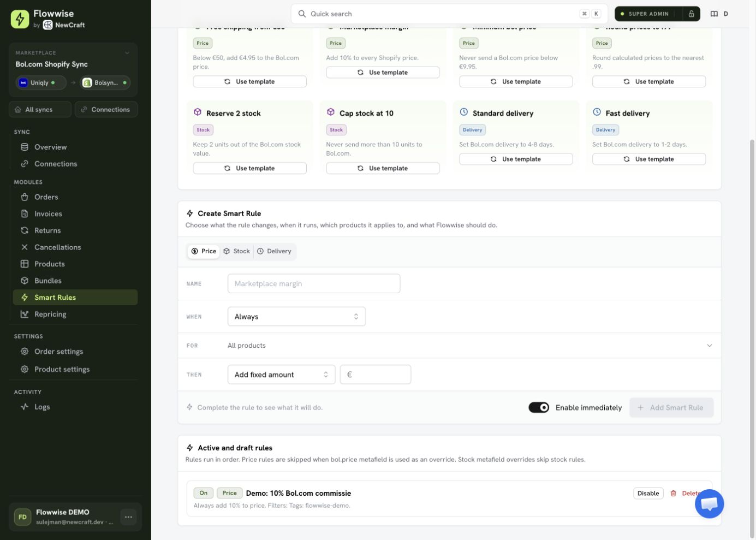Click the Logs activity pulse icon

pos(25,407)
